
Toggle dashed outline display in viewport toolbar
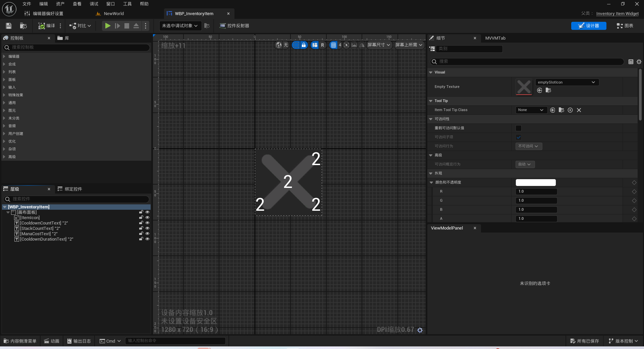pos(296,45)
